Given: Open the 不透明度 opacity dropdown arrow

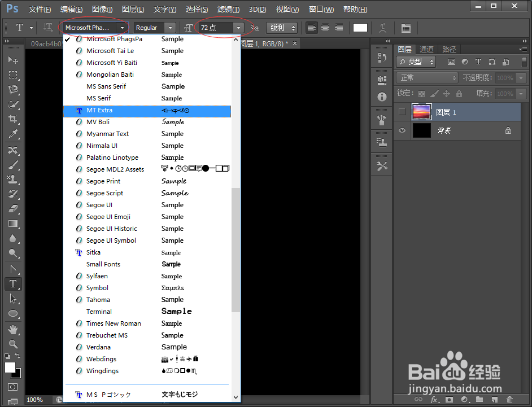Looking at the screenshot, I should click(521, 78).
